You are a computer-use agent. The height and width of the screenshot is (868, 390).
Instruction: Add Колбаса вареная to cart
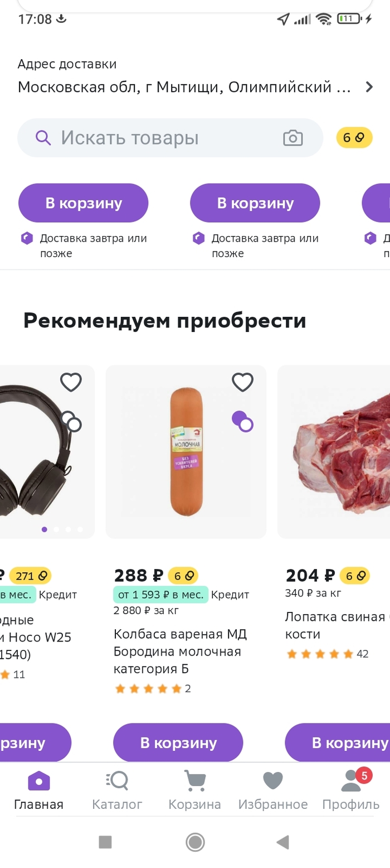tap(178, 742)
